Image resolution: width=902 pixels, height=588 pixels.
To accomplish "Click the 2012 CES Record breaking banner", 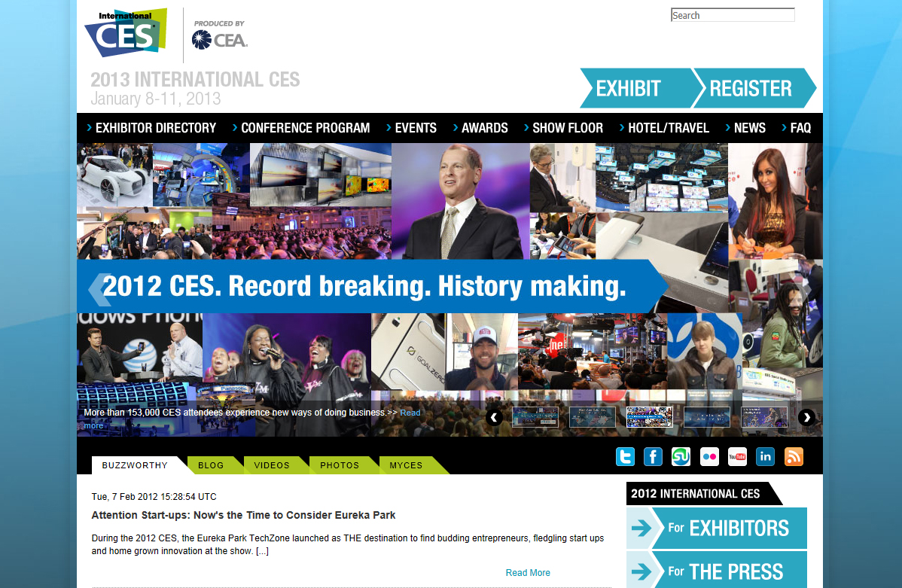I will 372,286.
